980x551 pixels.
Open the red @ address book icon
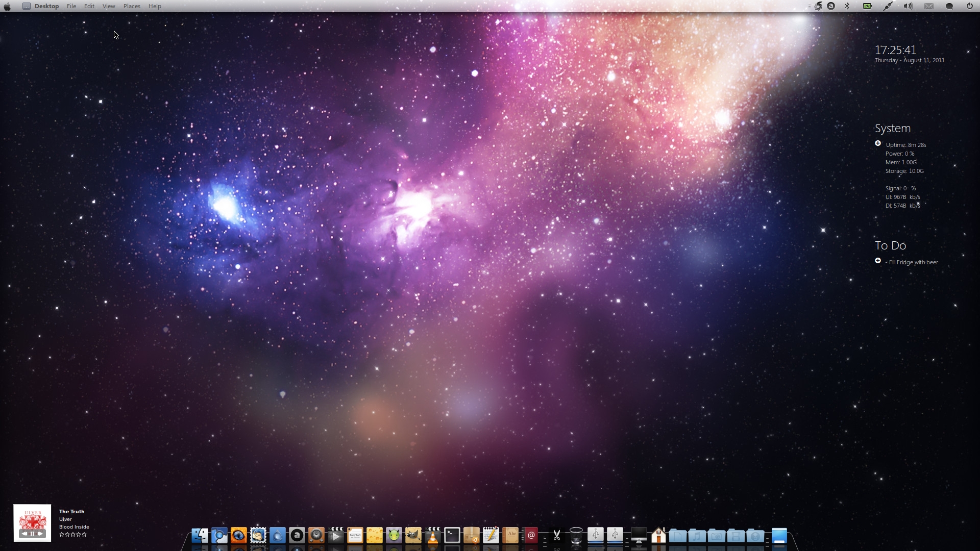(x=530, y=535)
